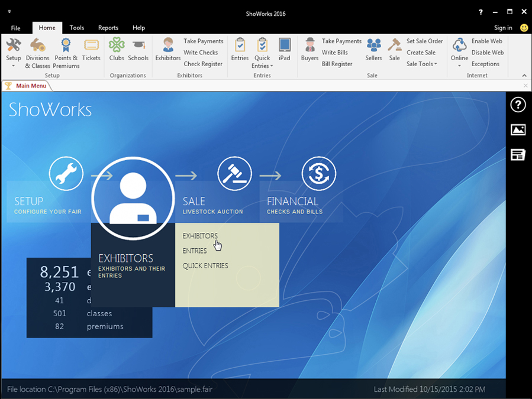Open the Tools ribbon tab
532x399 pixels.
coord(76,27)
